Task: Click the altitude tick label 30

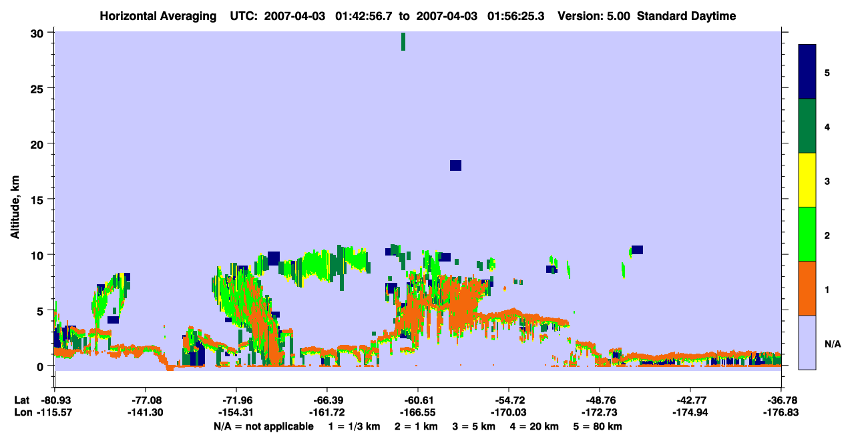Action: tap(39, 33)
